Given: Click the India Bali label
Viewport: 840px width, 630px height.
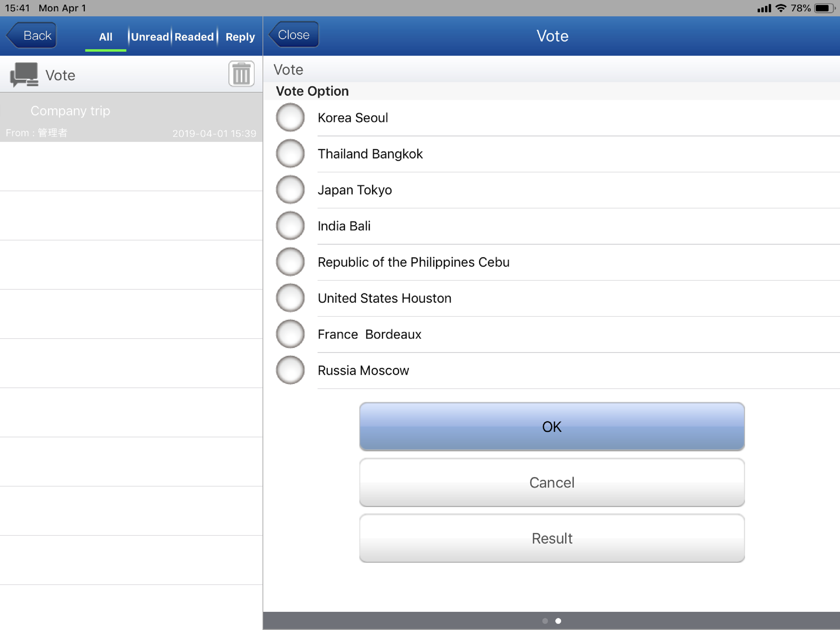Looking at the screenshot, I should point(344,226).
